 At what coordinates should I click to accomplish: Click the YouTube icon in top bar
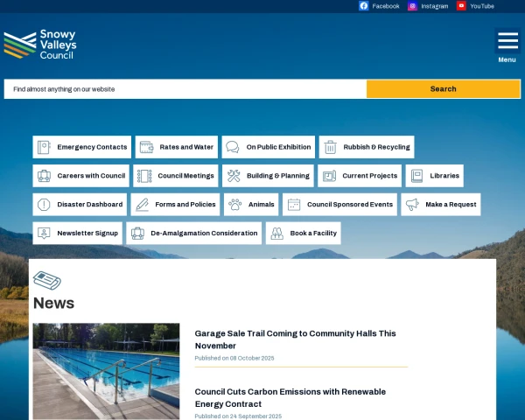point(462,6)
